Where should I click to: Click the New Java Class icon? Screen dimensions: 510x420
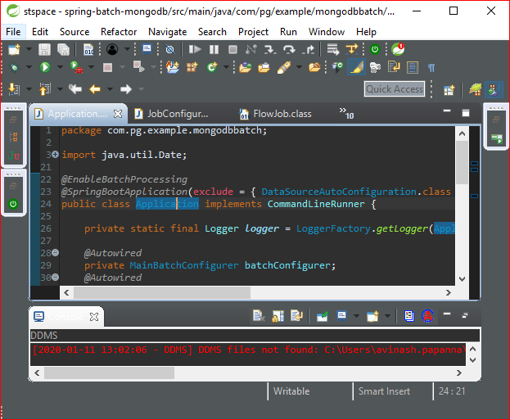pyautogui.click(x=212, y=67)
